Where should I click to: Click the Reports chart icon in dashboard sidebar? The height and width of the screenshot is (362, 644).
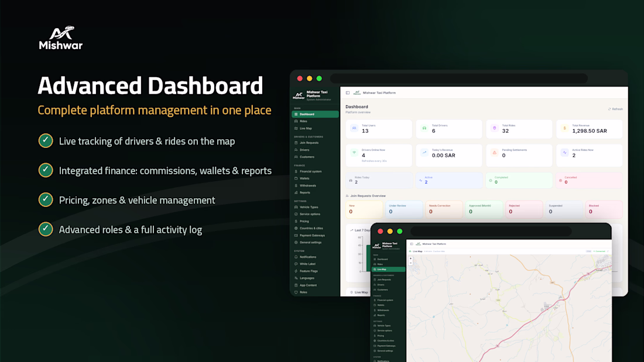(x=296, y=192)
